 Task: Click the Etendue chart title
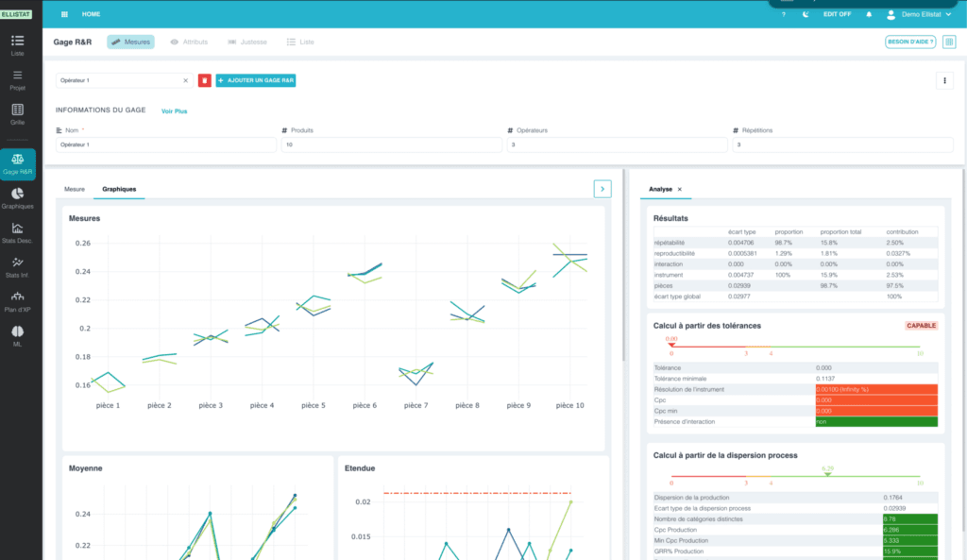(360, 468)
